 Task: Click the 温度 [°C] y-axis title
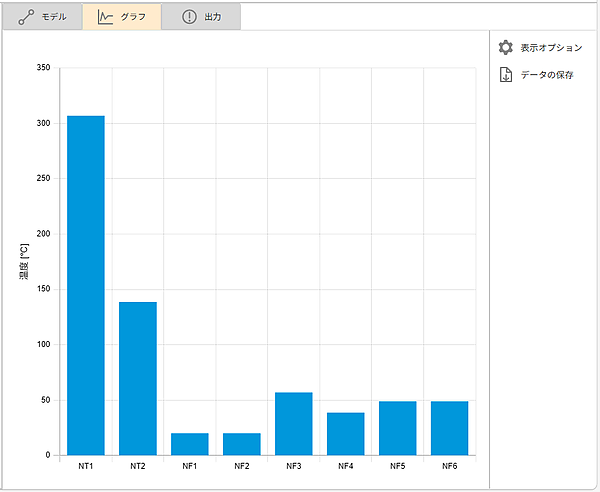click(x=35, y=261)
